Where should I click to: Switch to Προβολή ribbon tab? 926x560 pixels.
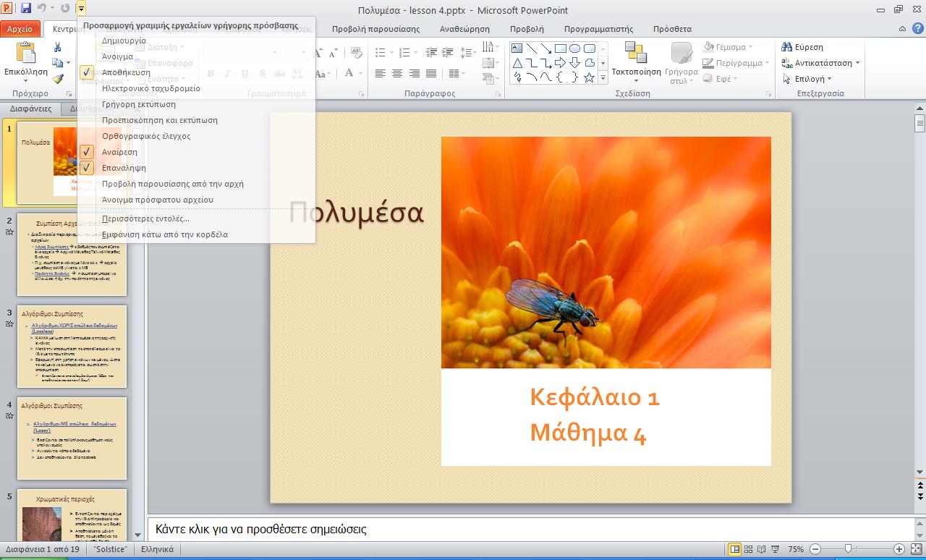[527, 29]
